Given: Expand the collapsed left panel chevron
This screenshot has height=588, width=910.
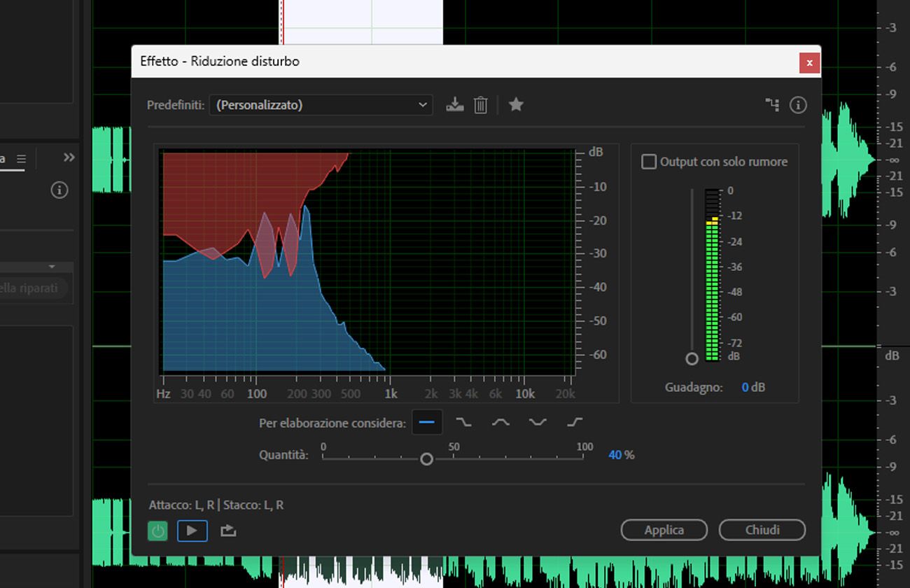Looking at the screenshot, I should click(67, 157).
